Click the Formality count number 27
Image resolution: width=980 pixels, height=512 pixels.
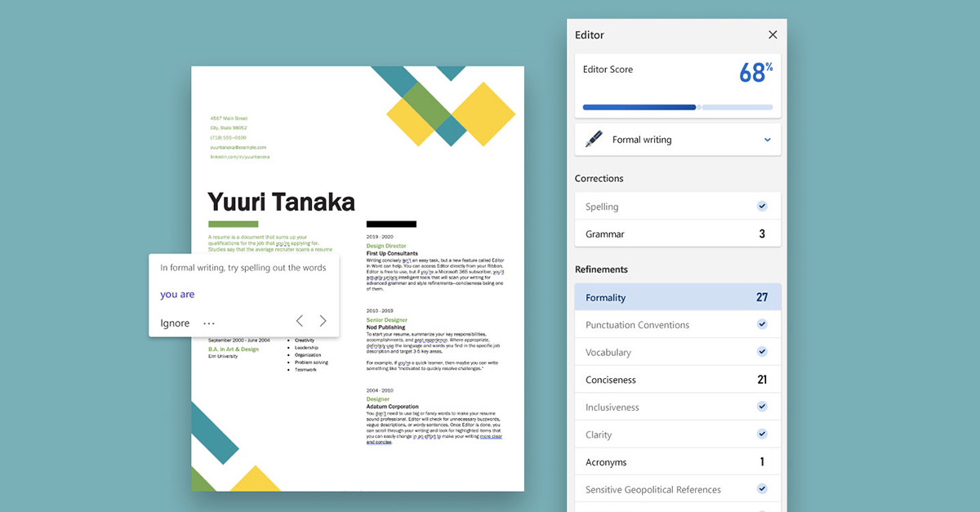(762, 297)
